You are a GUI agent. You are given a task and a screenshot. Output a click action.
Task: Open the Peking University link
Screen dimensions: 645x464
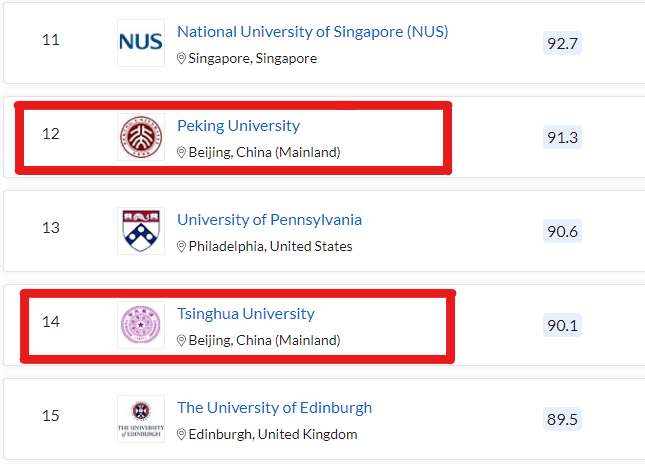(x=238, y=126)
